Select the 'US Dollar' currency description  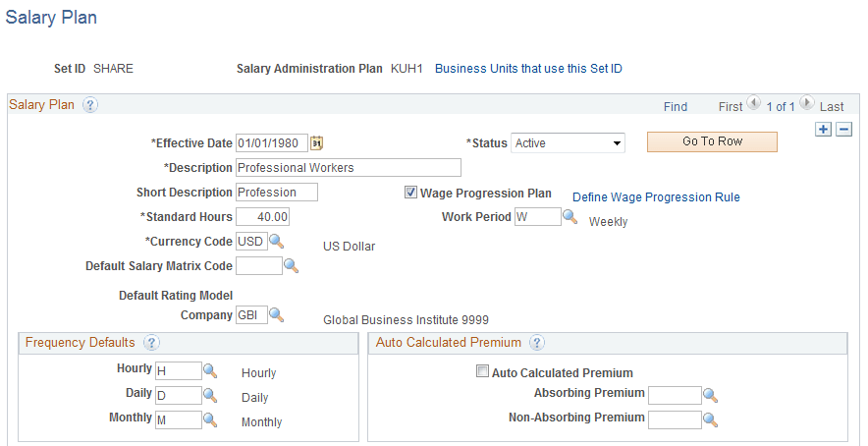tap(350, 246)
